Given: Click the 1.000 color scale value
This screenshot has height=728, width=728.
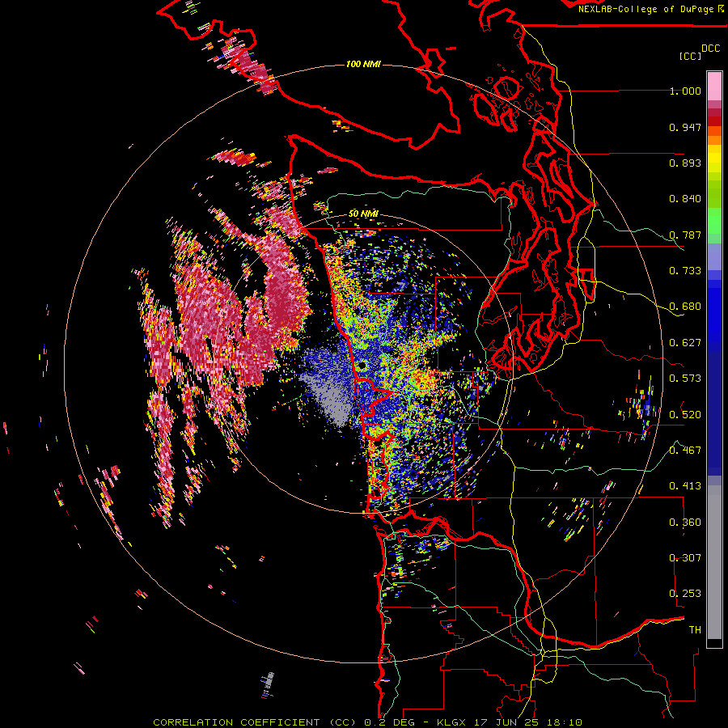Looking at the screenshot, I should [685, 91].
